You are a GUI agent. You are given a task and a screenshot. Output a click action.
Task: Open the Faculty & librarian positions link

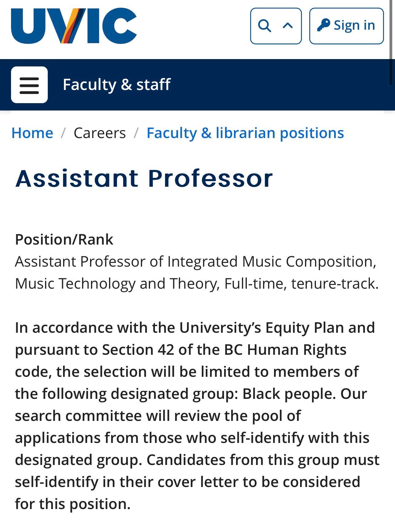[245, 133]
